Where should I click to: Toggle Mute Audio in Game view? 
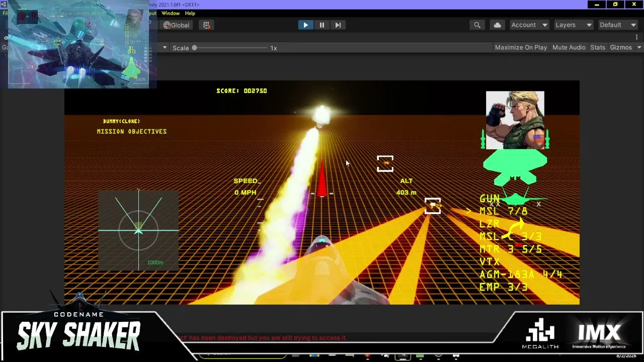coord(569,47)
